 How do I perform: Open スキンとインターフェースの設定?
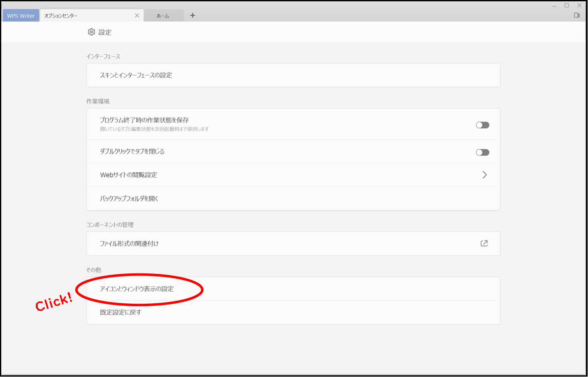pyautogui.click(x=293, y=75)
